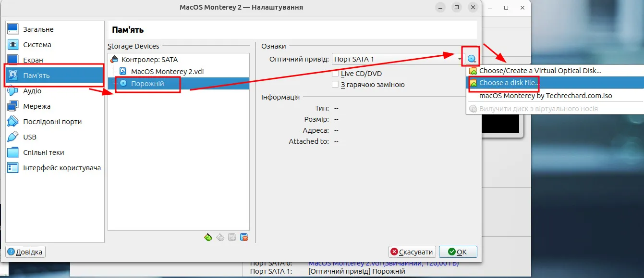Viewport: 644px width, 278px height.
Task: Select the Пам'ять category in the sidebar
Action: click(55, 76)
